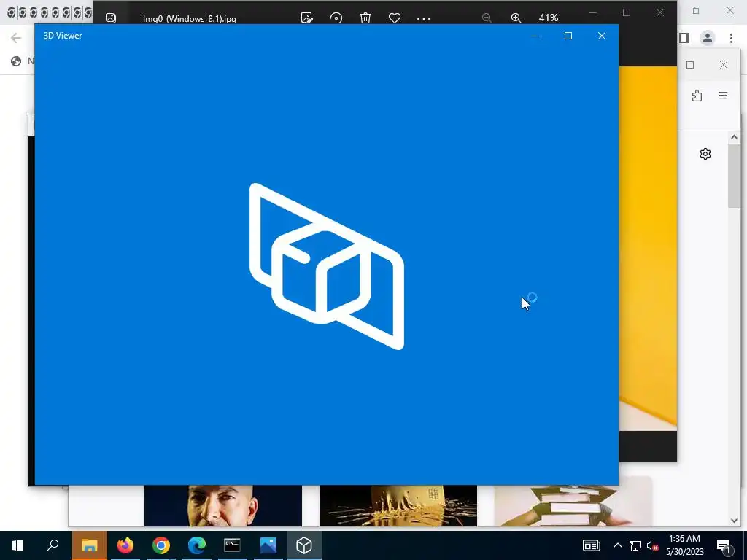Click the scrollbar up arrow

tap(734, 138)
